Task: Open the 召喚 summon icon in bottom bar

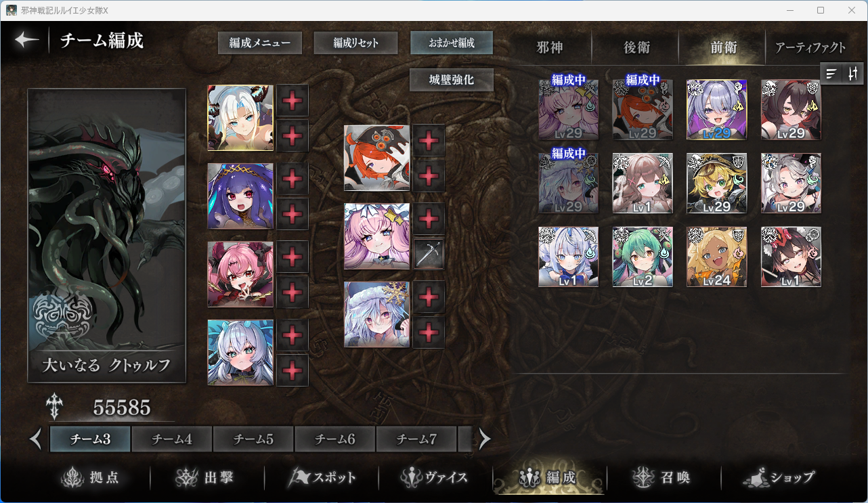Action: click(x=660, y=478)
